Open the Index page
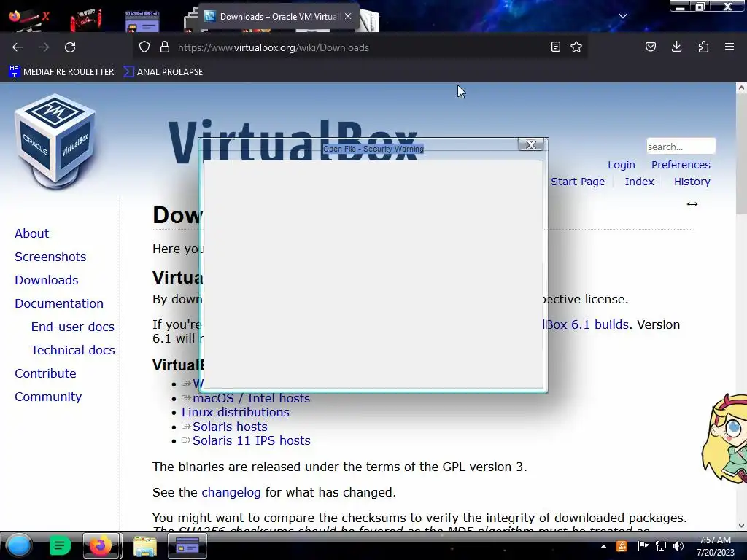 coord(639,182)
